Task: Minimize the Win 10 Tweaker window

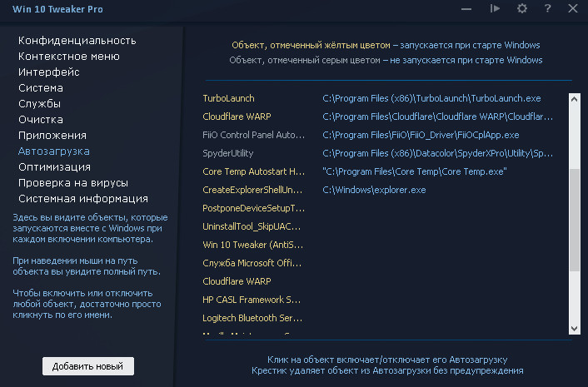Action: (x=466, y=9)
